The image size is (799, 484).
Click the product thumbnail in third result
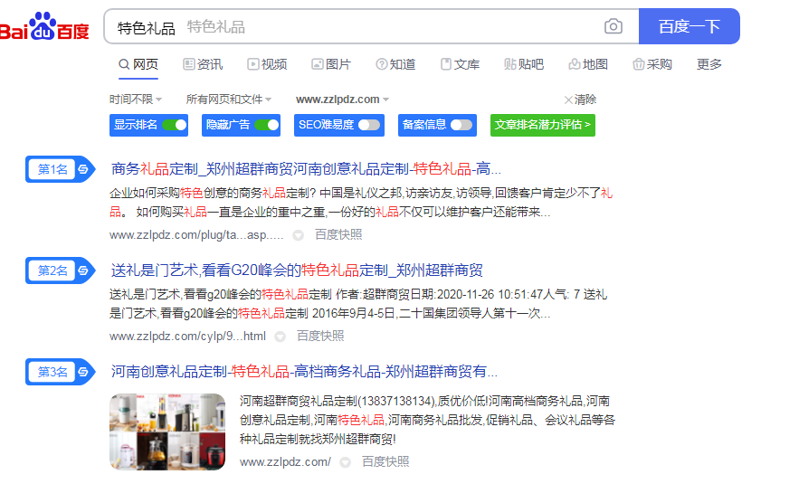pos(167,432)
